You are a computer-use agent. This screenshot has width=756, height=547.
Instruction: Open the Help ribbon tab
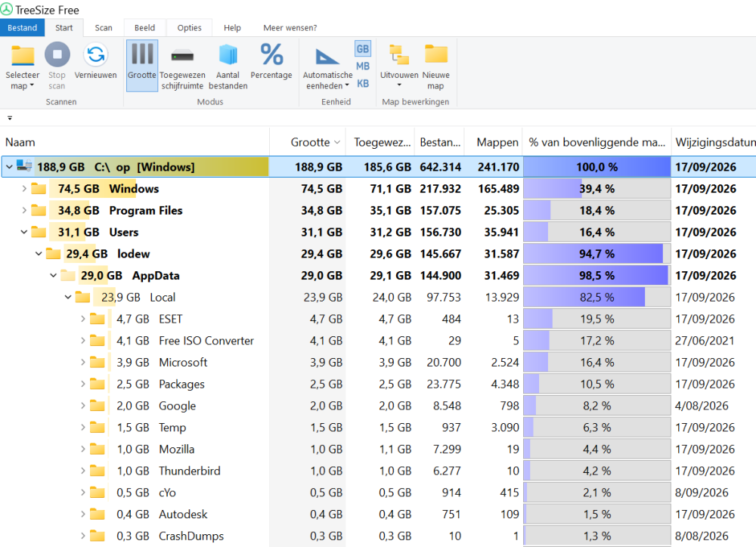[x=232, y=27]
